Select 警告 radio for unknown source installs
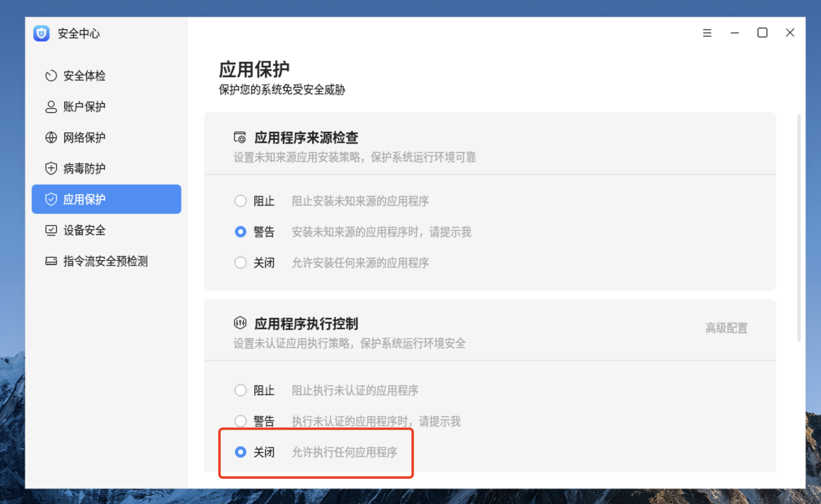The width and height of the screenshot is (821, 504). (x=241, y=232)
